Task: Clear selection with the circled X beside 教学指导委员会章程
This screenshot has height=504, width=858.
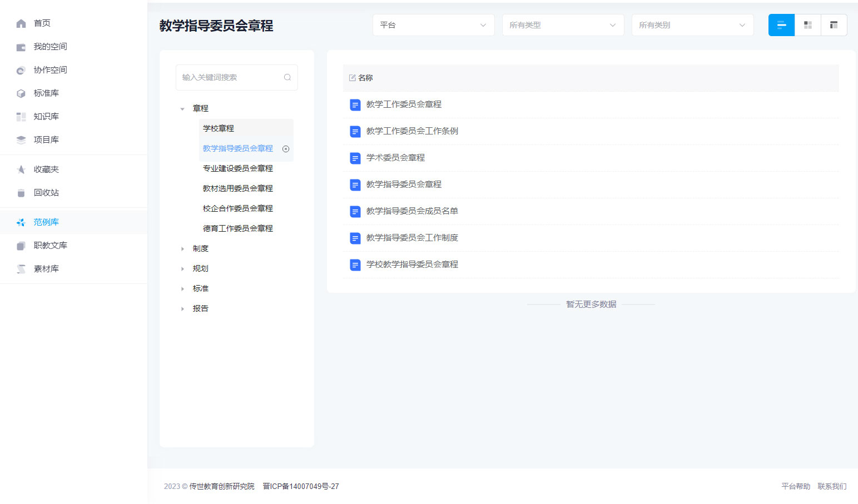Action: 286,149
